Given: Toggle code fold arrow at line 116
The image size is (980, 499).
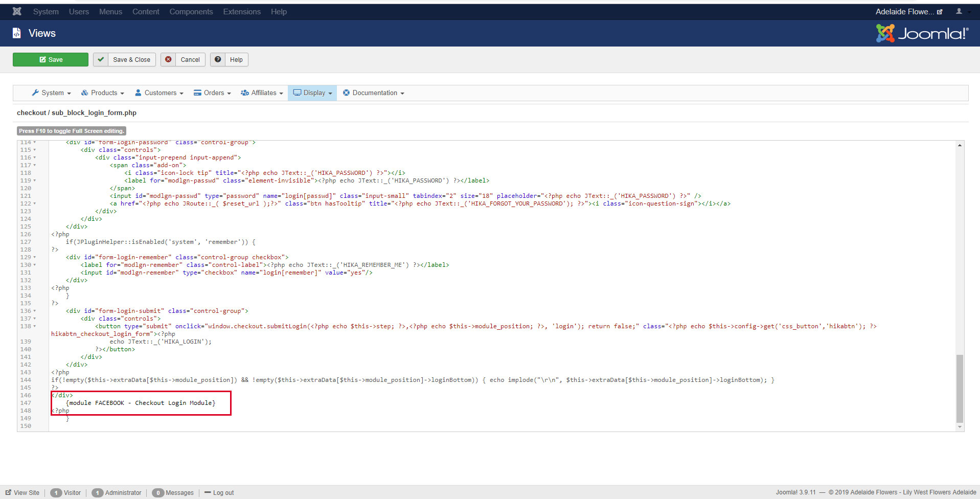Looking at the screenshot, I should pos(35,157).
